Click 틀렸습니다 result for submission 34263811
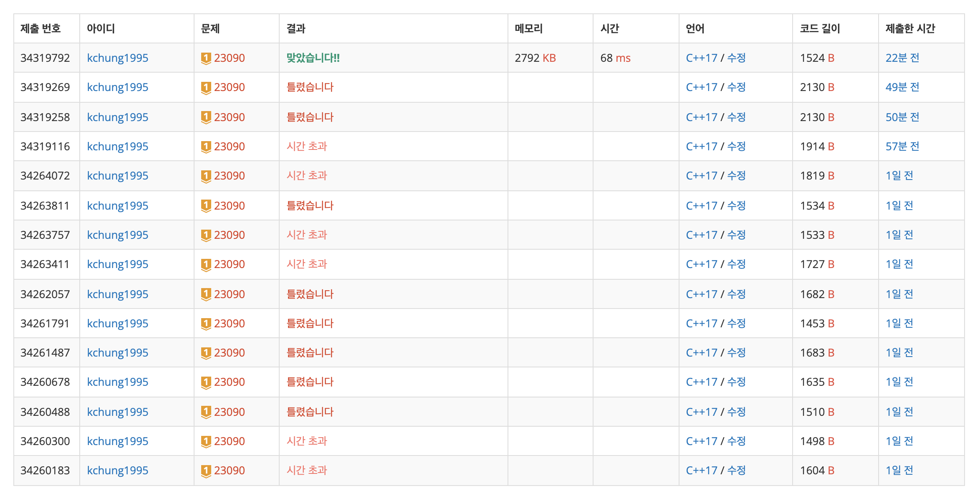The image size is (980, 496). (310, 206)
